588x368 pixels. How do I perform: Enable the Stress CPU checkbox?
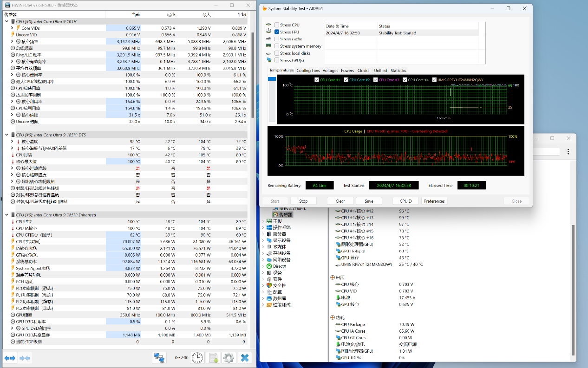coord(277,25)
